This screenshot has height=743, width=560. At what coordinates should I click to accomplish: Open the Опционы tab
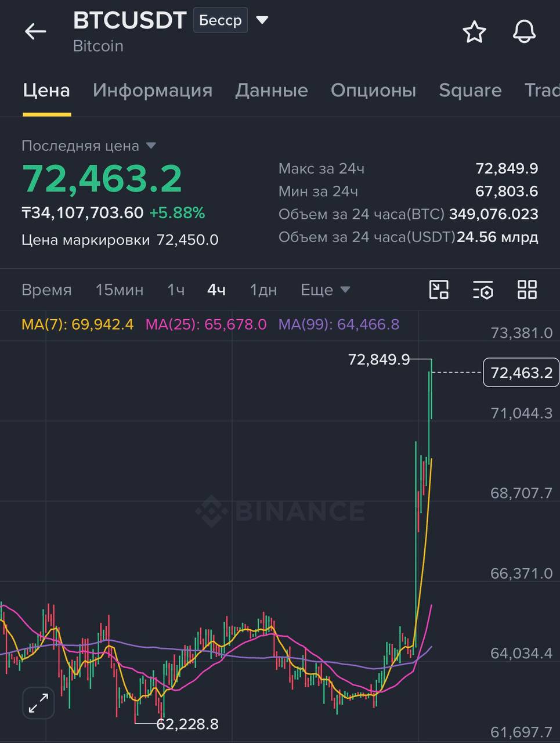click(373, 91)
